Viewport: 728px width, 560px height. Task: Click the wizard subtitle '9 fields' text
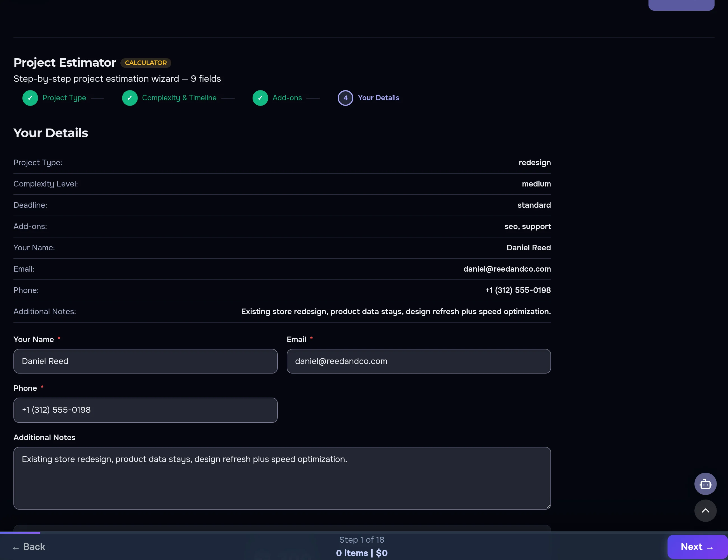click(x=206, y=79)
